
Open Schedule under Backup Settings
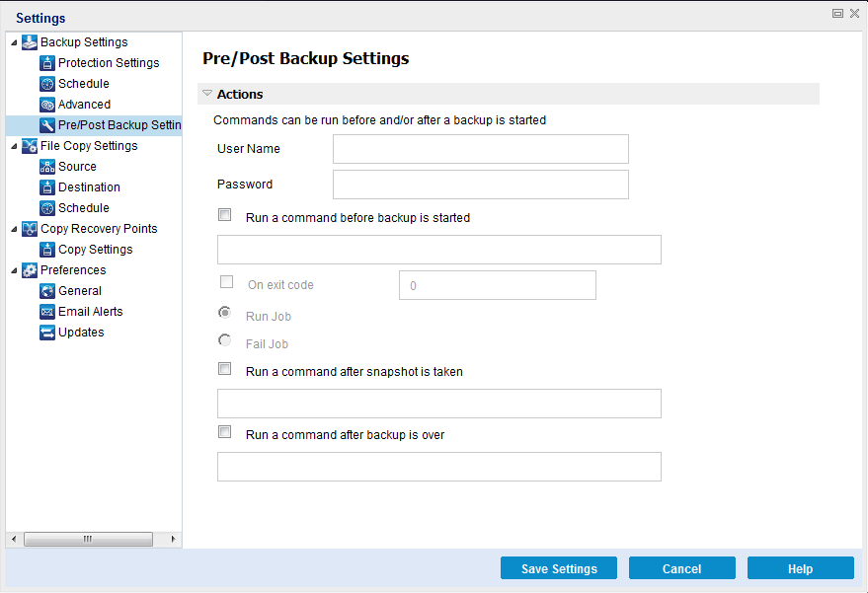point(46,83)
